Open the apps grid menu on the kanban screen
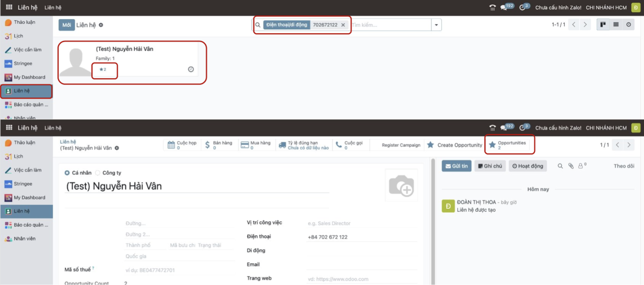Image resolution: width=644 pixels, height=285 pixels. (9, 7)
